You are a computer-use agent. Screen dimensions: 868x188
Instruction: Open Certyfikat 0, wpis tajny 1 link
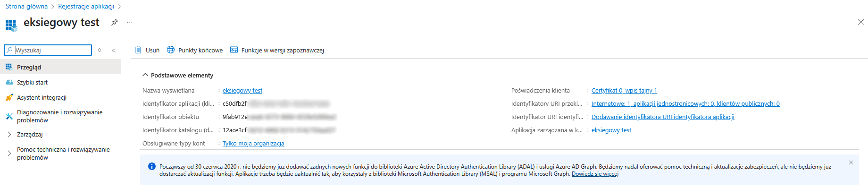point(624,90)
